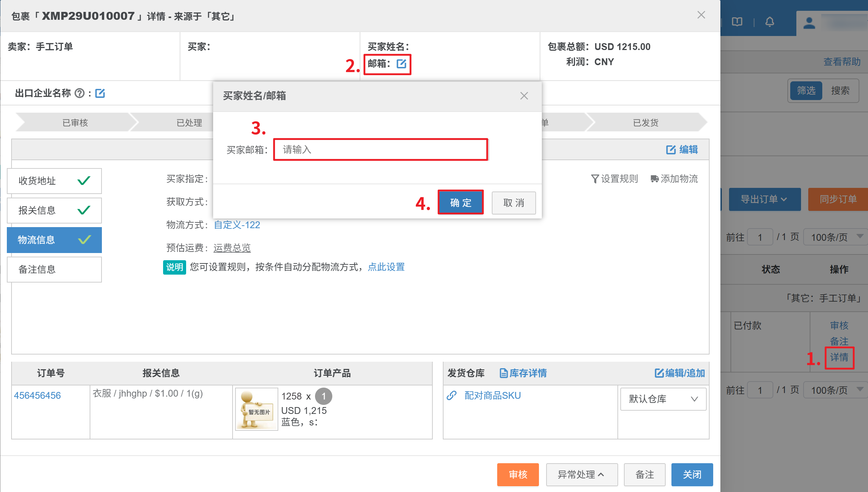Click the 添加物流 truck icon

click(x=654, y=179)
